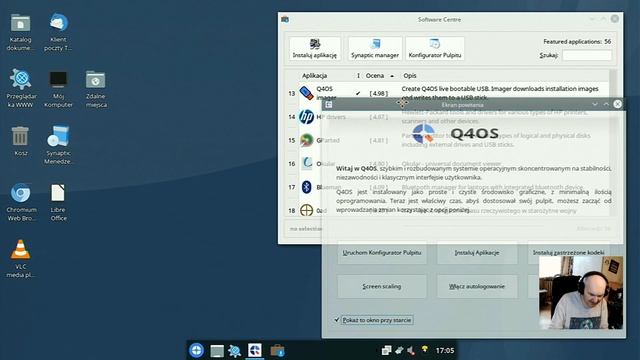Open the network connection tray icon
The image size is (640, 360).
[399, 350]
